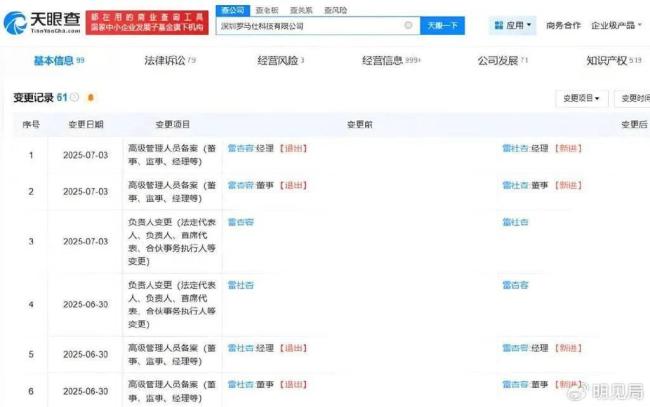The width and height of the screenshot is (650, 407).
Task: Switch to the 经营信息 tab
Action: coord(391,61)
